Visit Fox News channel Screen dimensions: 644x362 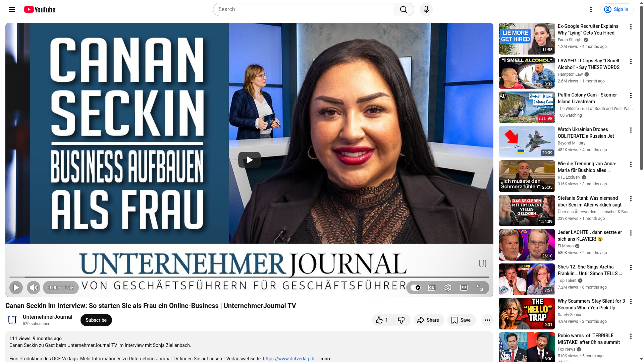[x=567, y=349]
